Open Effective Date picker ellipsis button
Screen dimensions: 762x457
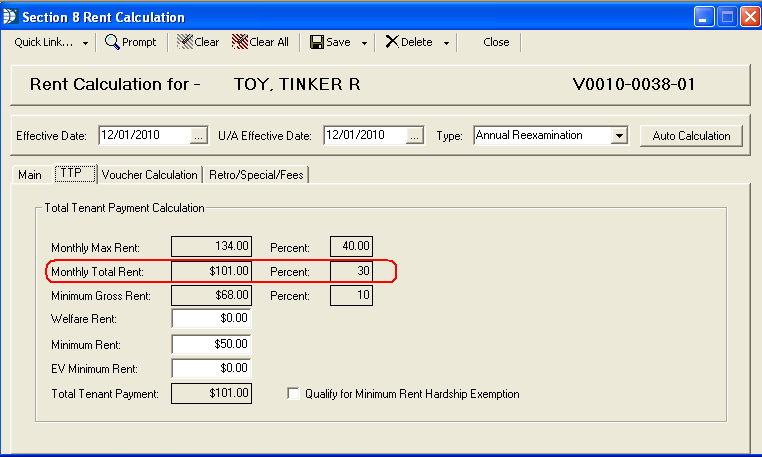pos(198,136)
